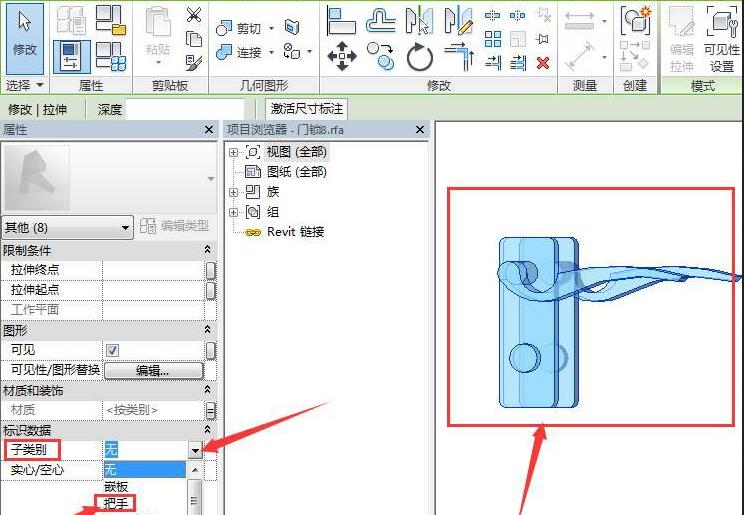Select the Copy tool with two circles
This screenshot has height=515, width=744.
[381, 56]
